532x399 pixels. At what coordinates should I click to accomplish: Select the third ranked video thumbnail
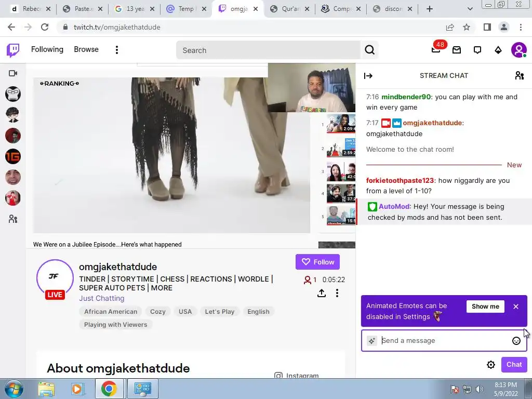point(341,171)
